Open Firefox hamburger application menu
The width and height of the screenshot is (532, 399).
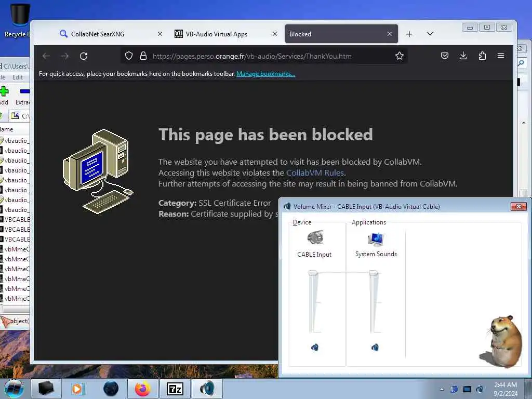pos(501,56)
